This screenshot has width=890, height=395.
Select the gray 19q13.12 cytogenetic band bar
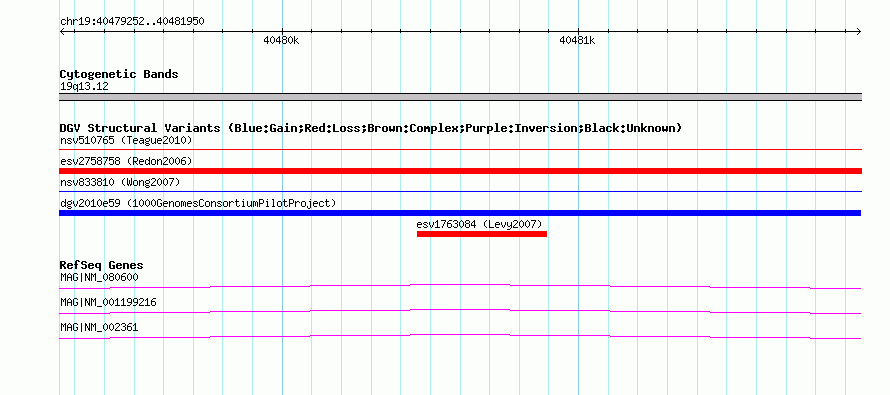(x=460, y=97)
